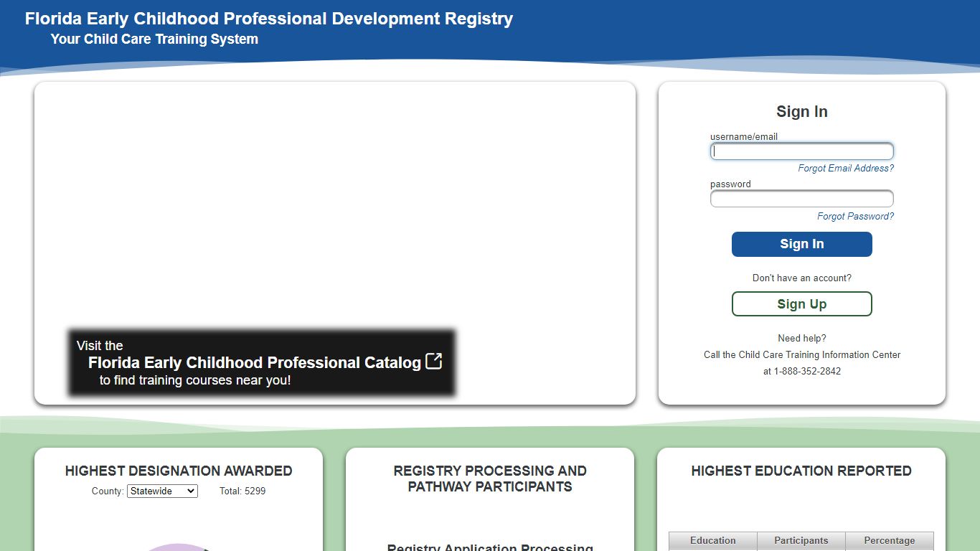Click the phone number 1-888-352-2842 text

807,372
